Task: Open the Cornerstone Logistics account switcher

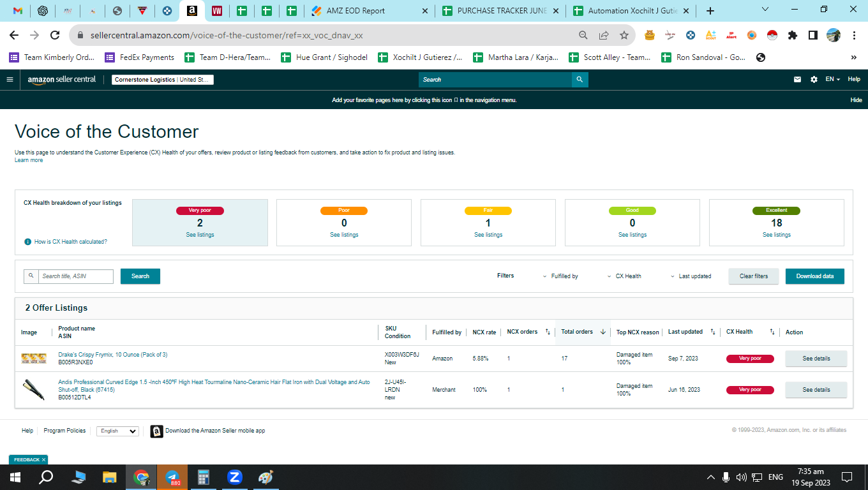Action: click(163, 80)
